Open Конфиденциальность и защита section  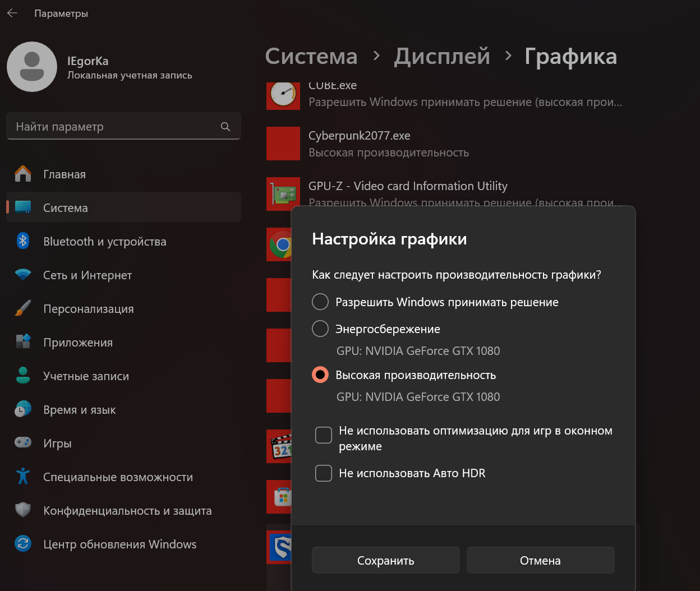click(123, 510)
